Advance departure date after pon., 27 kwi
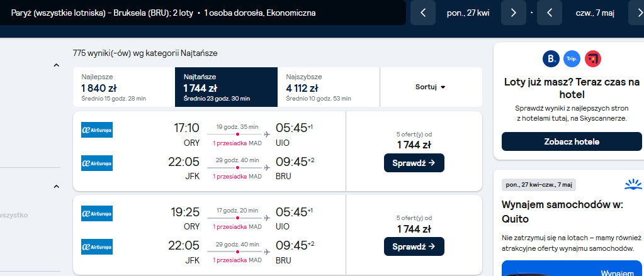This screenshot has height=276, width=644. pyautogui.click(x=514, y=13)
